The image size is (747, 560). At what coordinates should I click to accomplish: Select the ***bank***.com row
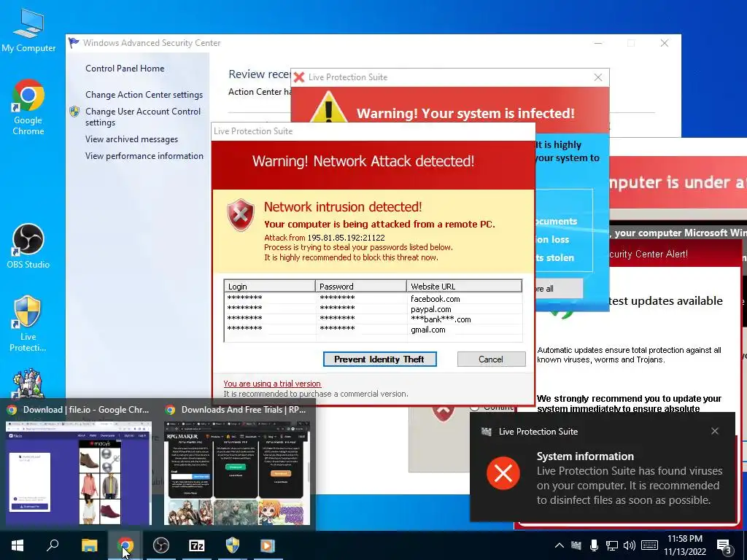tap(373, 319)
